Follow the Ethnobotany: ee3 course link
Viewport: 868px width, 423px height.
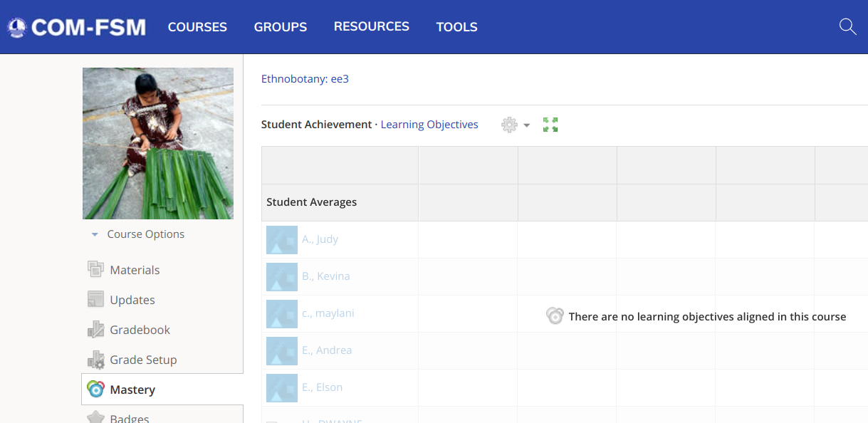(305, 79)
